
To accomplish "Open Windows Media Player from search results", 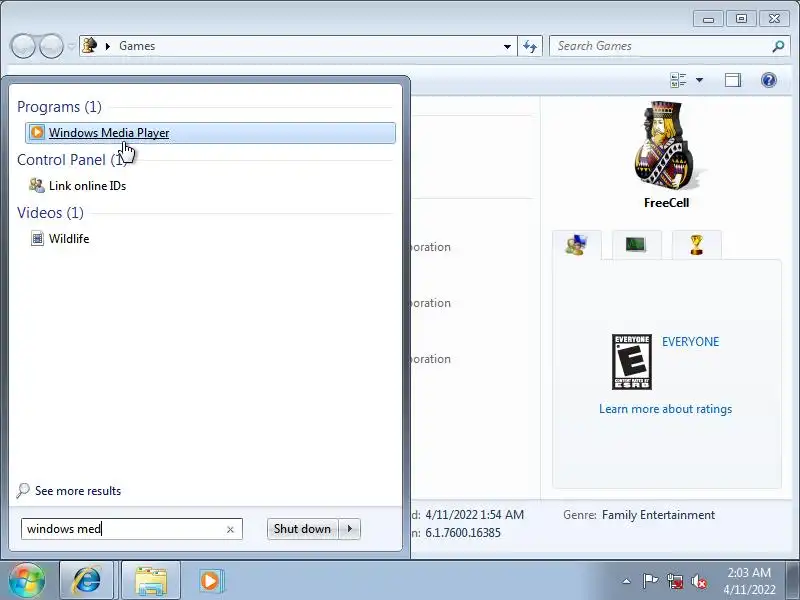I will point(210,133).
